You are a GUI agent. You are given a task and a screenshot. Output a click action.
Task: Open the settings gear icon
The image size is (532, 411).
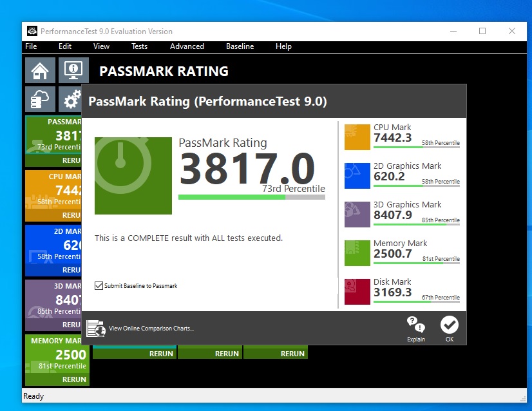(x=70, y=99)
